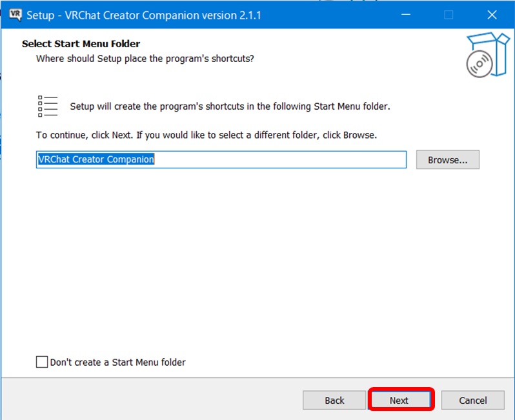Click the blank area below the folder field

pyautogui.click(x=258, y=258)
